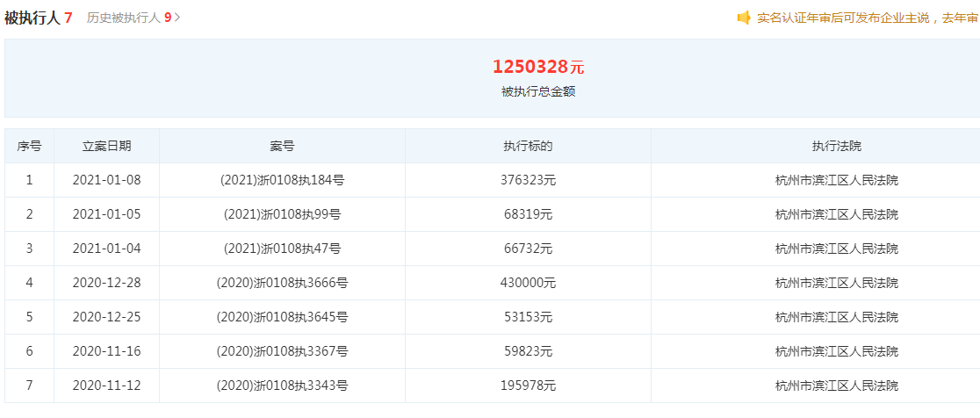Click the 执行标的 column header
The image size is (980, 418).
click(528, 146)
